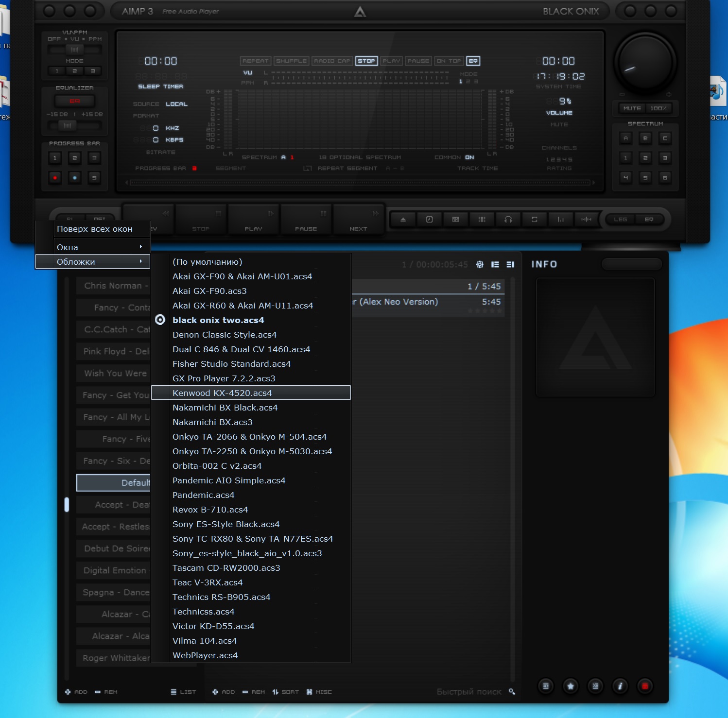Choose skin Technics RS-B905.acs4
The image size is (728, 718).
tap(251, 597)
